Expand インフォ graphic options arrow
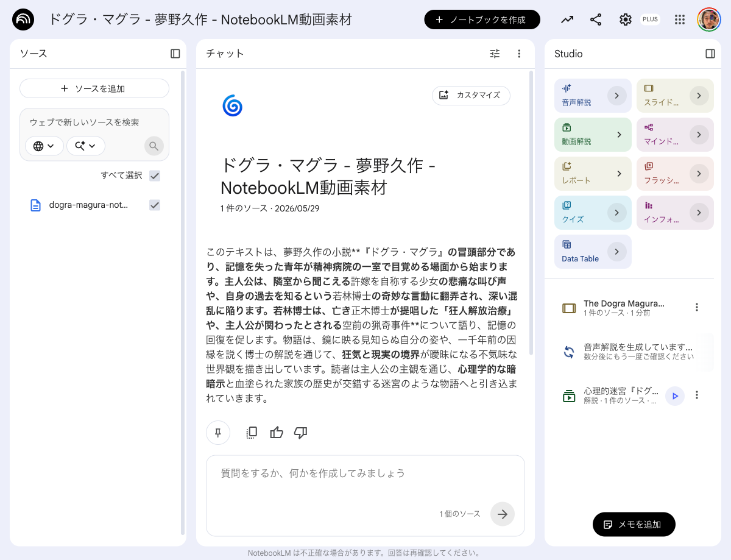The height and width of the screenshot is (560, 731). (x=699, y=213)
